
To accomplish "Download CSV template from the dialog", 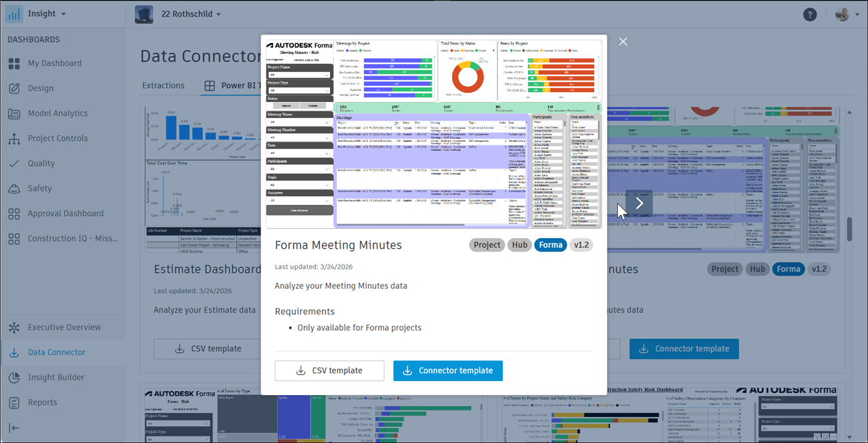I will 329,370.
